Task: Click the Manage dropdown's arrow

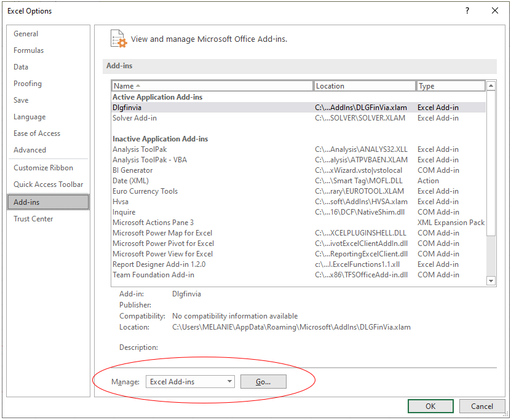Action: click(x=229, y=381)
